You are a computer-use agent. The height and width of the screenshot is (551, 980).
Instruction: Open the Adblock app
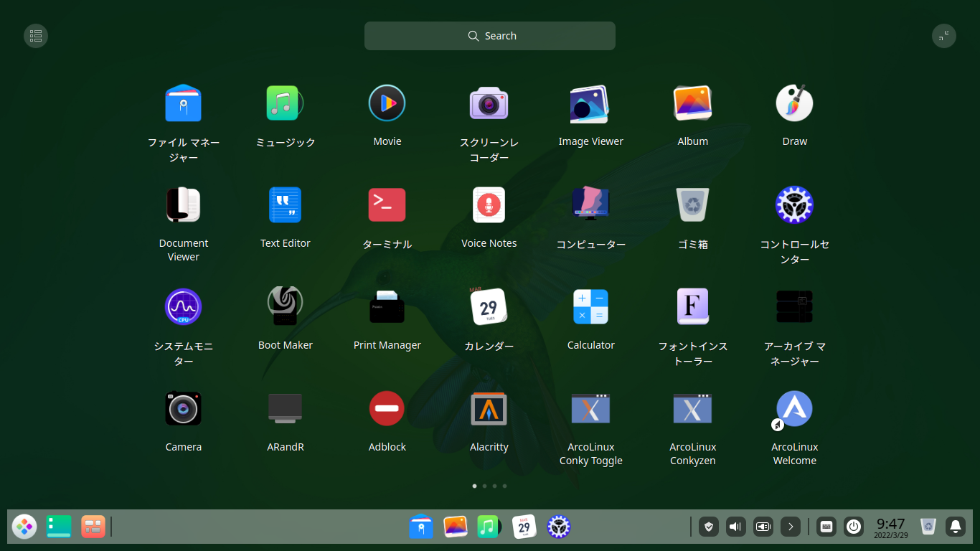tap(387, 410)
